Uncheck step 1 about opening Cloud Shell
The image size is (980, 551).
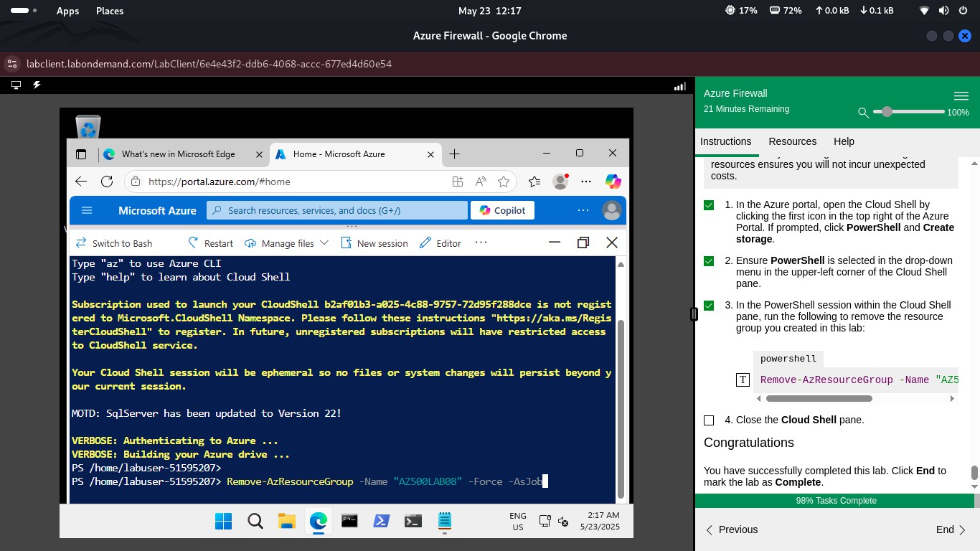pos(709,204)
